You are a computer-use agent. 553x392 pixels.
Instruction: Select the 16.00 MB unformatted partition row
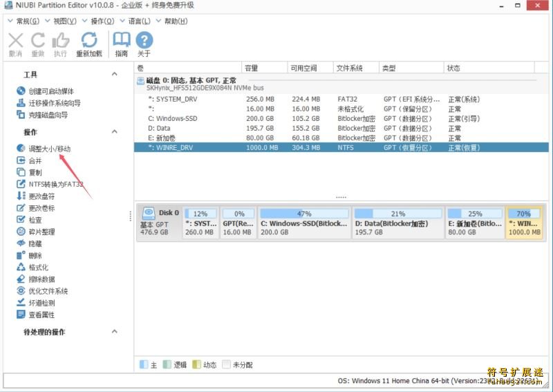pyautogui.click(x=341, y=109)
